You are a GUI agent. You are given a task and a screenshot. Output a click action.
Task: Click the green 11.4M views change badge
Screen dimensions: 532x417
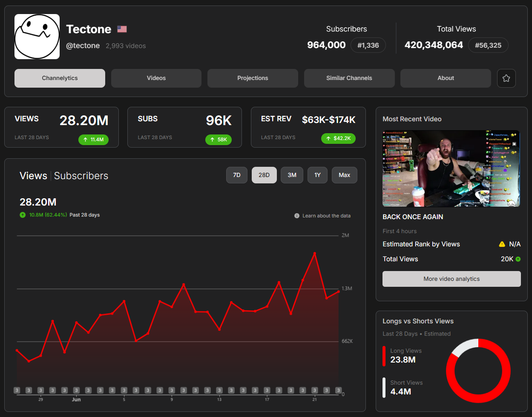(93, 139)
